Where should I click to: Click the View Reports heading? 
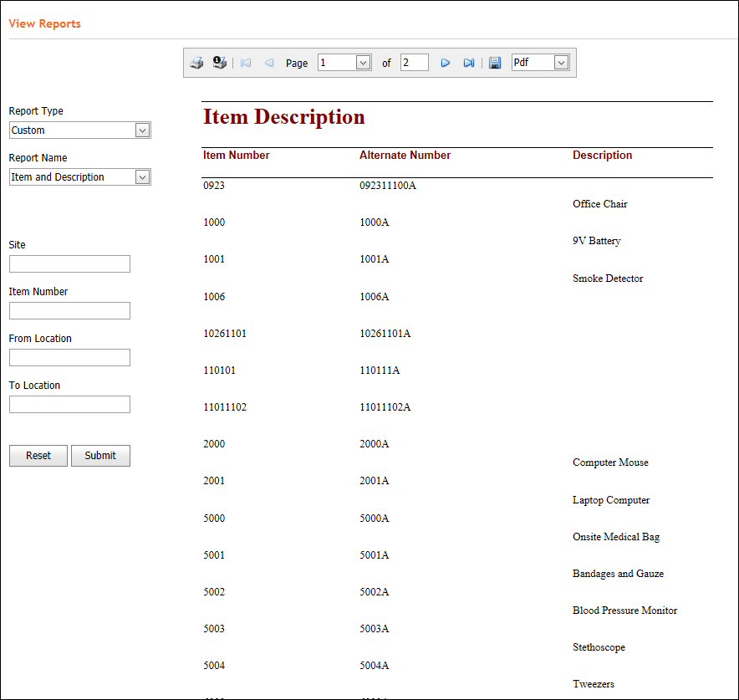[45, 23]
